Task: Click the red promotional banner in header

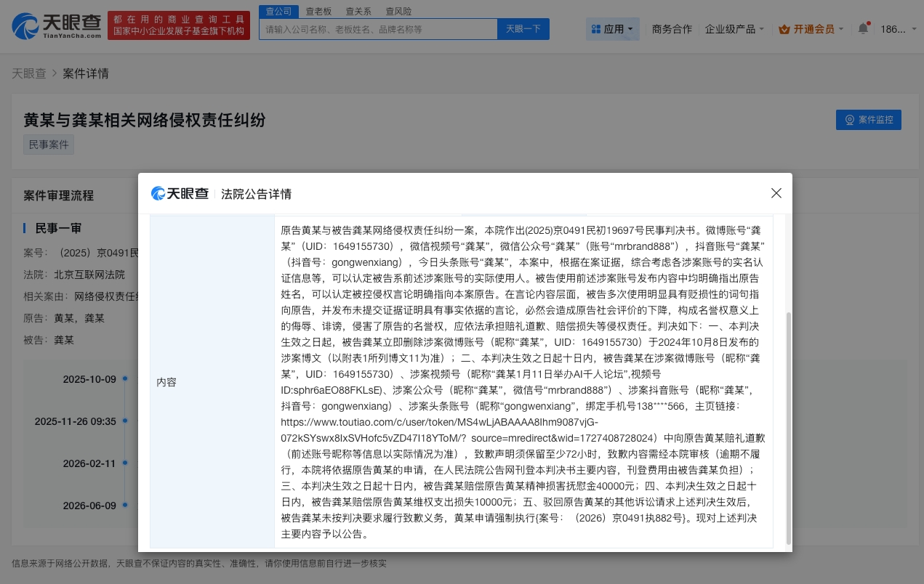Action: (179, 25)
